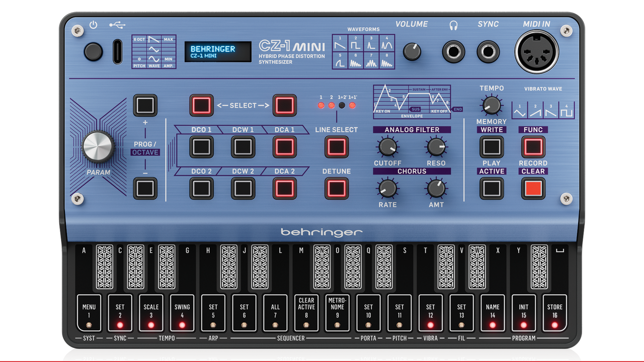
Task: Play the patterned black key marked K
Action: tap(260, 267)
